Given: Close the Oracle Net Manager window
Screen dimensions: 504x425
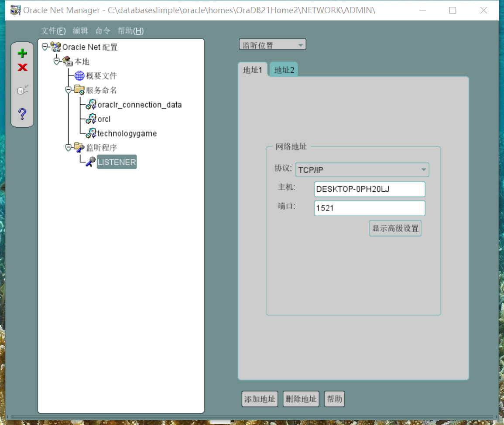Looking at the screenshot, I should tap(483, 10).
